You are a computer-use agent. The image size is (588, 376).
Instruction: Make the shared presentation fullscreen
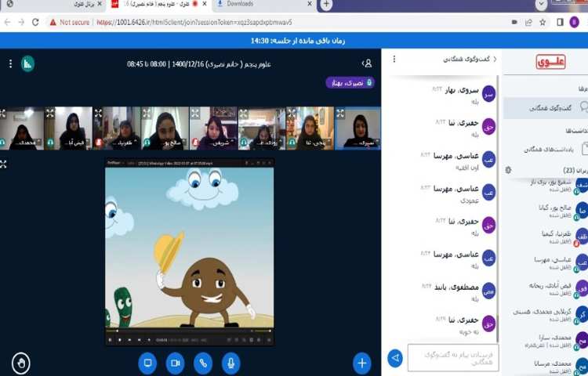click(x=3, y=164)
